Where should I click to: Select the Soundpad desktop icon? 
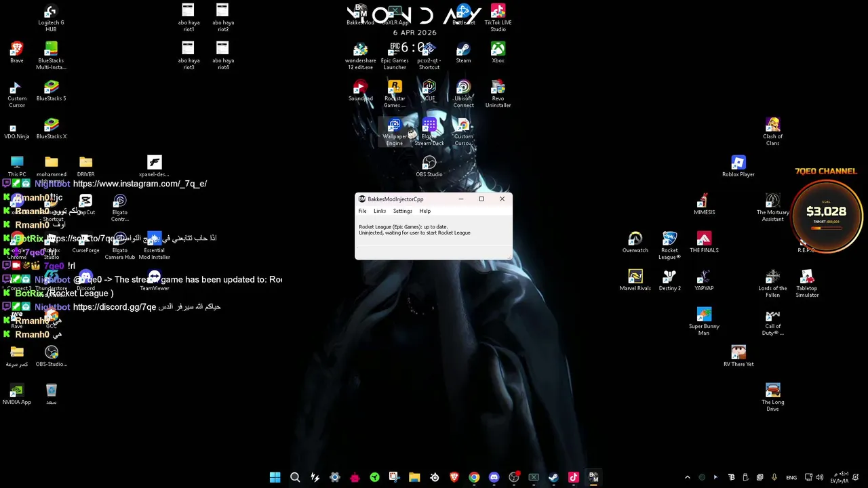point(360,91)
